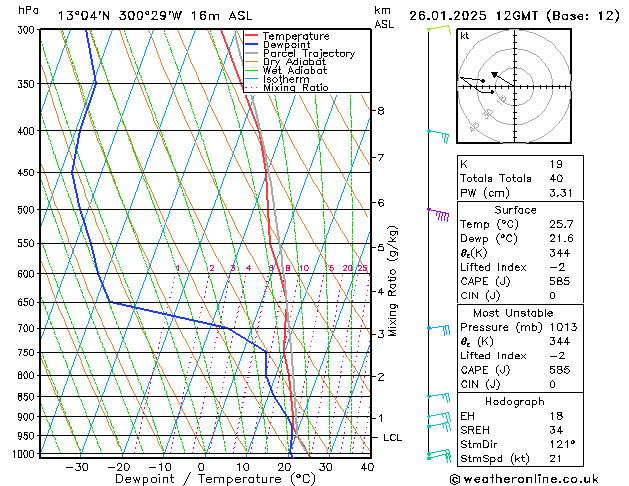Viewport: 629px width, 486px height.
Task: Click the wind barb at 300 hPa
Action: (438, 29)
